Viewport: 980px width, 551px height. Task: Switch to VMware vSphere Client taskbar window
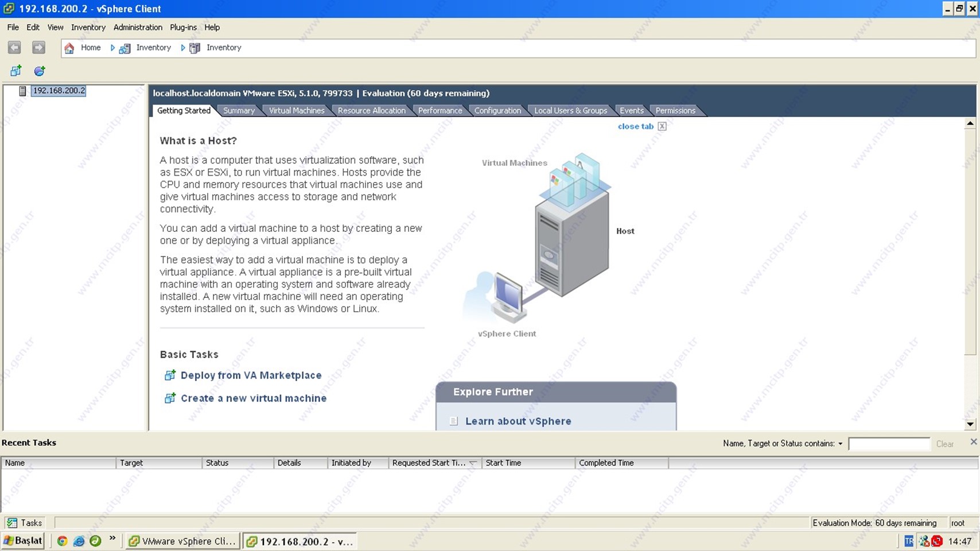[182, 541]
